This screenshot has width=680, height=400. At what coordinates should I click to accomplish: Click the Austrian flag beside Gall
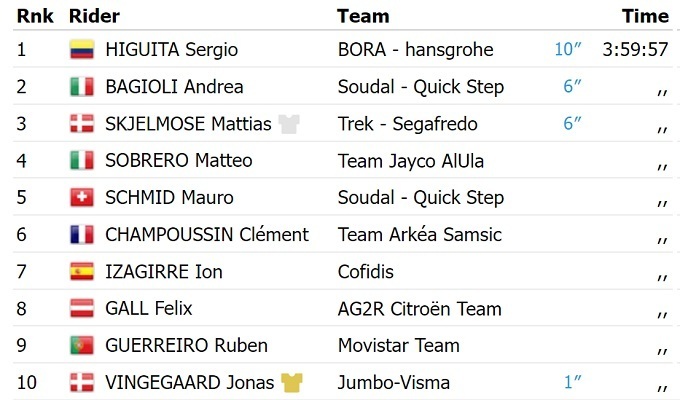pos(81,309)
